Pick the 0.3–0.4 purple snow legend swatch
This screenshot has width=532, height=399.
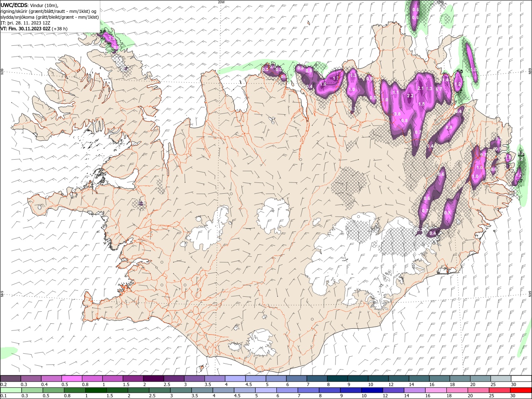(31, 378)
